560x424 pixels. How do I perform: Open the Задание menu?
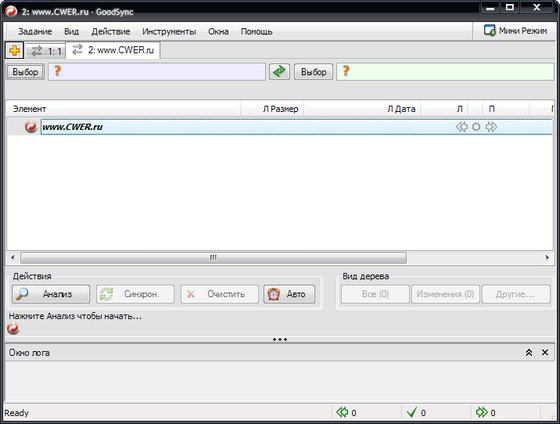[x=35, y=32]
